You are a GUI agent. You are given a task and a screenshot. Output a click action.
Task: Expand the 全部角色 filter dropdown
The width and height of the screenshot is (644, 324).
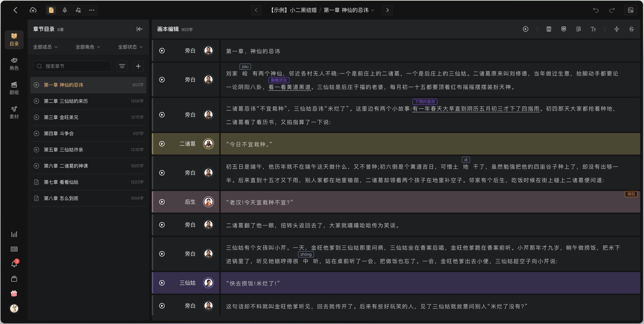click(88, 47)
